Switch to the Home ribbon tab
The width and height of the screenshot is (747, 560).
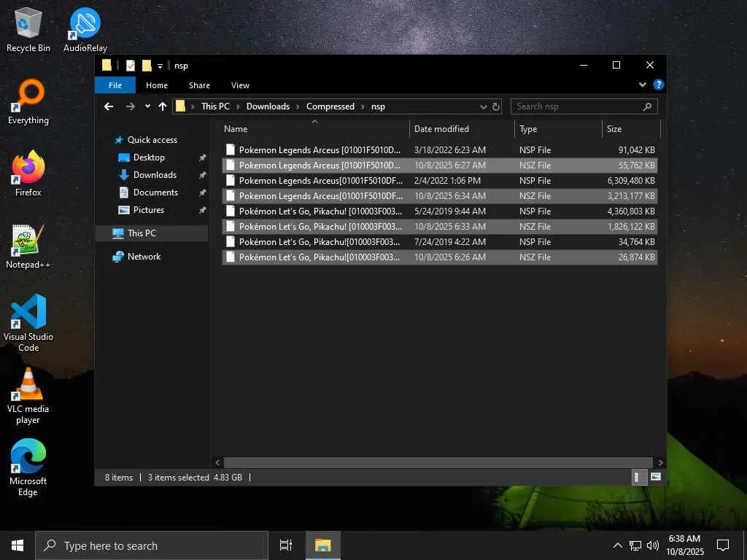pyautogui.click(x=157, y=85)
